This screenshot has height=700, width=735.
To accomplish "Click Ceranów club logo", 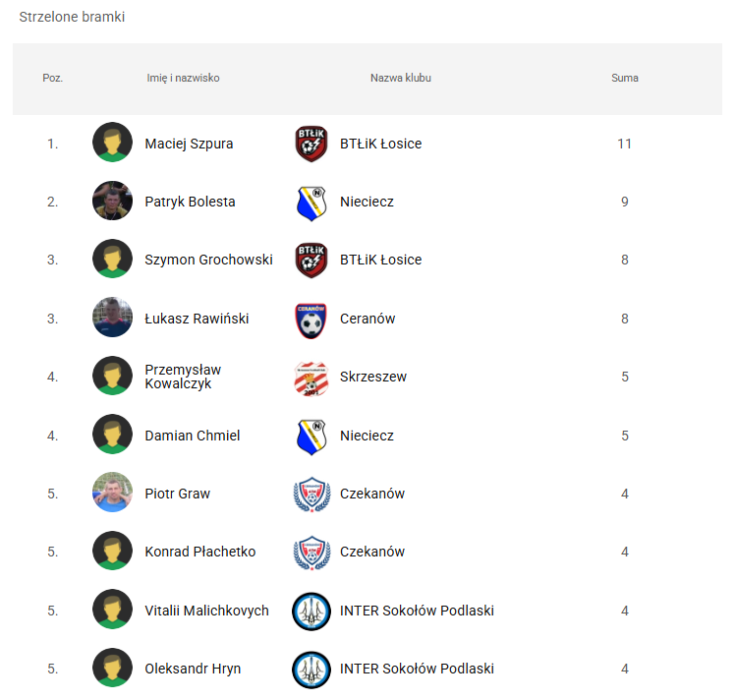I will (x=311, y=320).
